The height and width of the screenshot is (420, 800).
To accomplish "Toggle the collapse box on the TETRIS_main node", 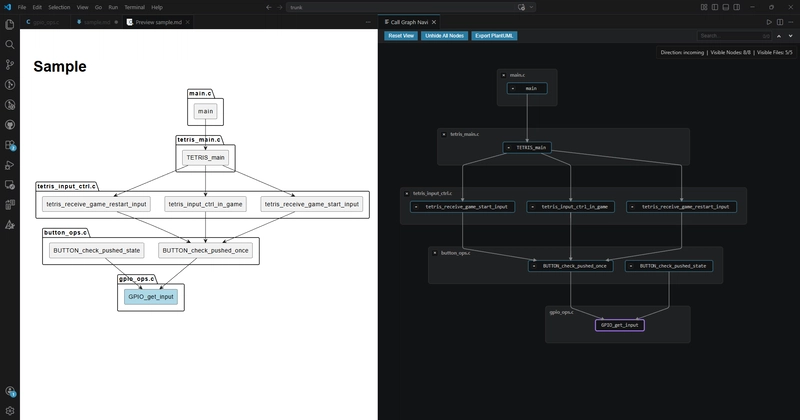I will pos(509,147).
